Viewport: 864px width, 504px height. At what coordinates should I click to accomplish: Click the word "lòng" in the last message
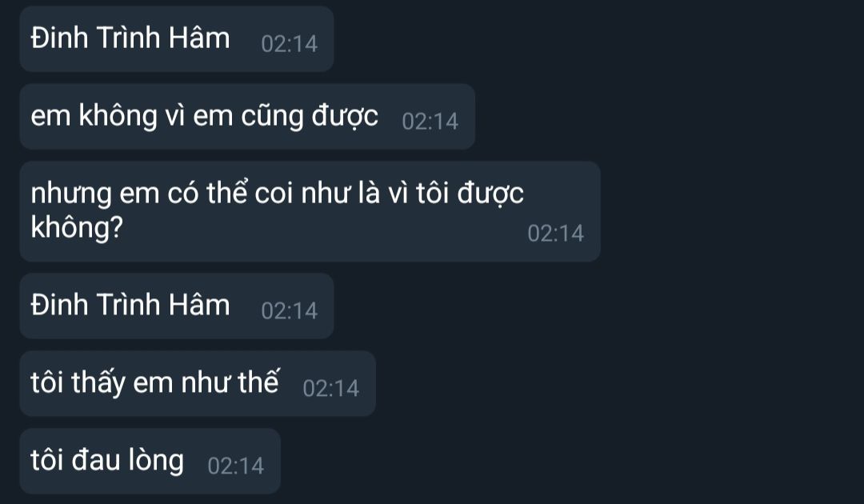[156, 461]
